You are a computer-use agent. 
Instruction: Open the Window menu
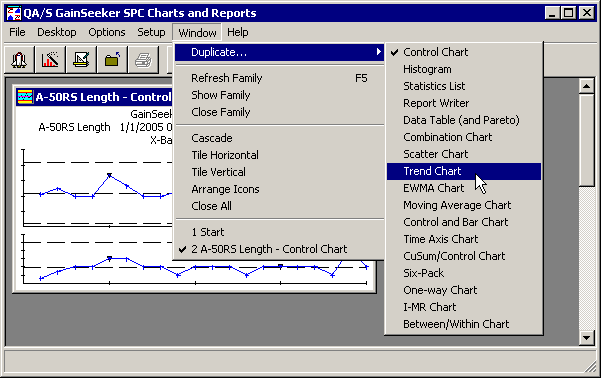(197, 33)
